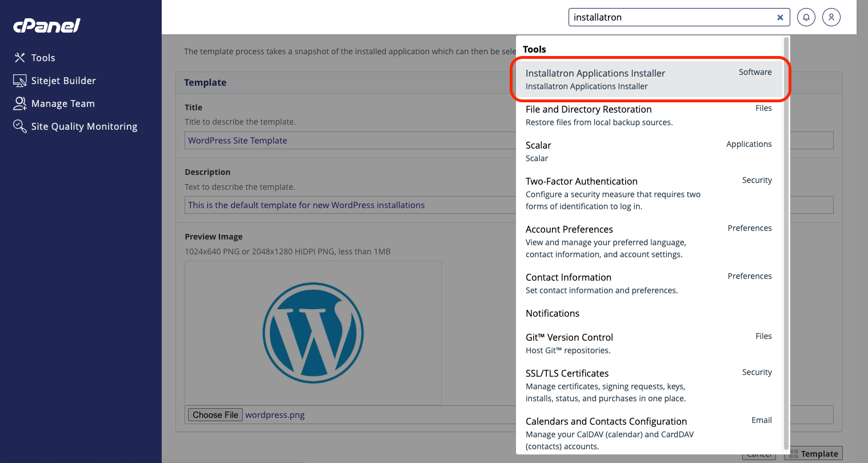Click the 'Text to describe the template.' hint
The height and width of the screenshot is (463, 868).
tap(240, 187)
